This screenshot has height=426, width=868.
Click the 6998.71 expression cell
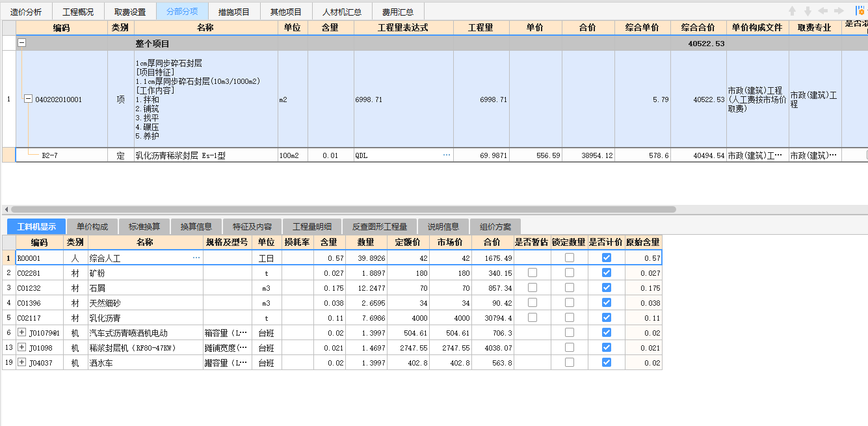tap(404, 100)
